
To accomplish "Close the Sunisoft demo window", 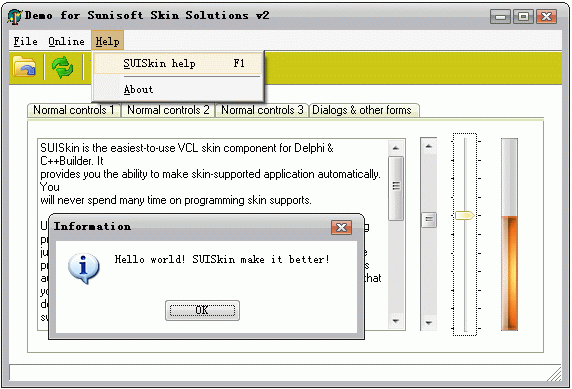I will tap(546, 16).
